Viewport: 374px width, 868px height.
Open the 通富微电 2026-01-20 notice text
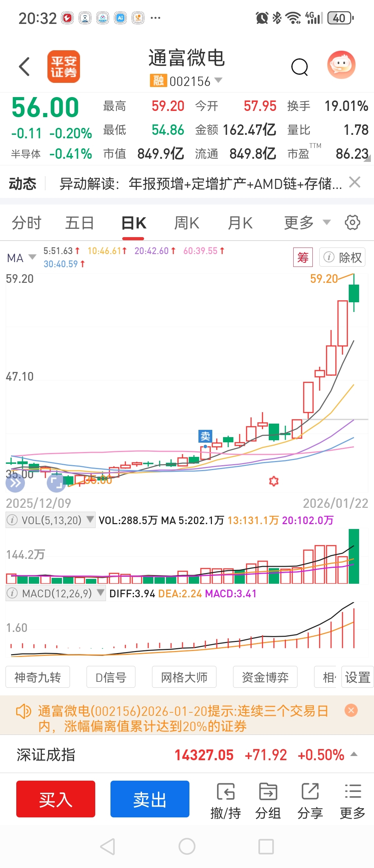183,718
